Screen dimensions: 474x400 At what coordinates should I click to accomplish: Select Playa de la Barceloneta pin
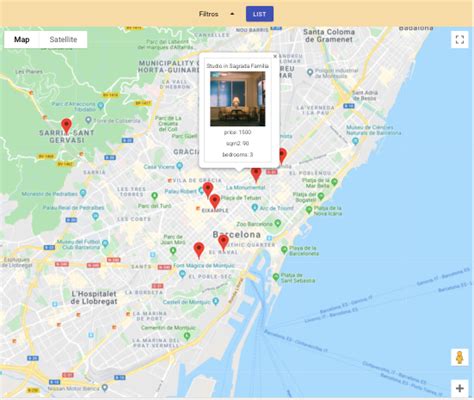coord(284,249)
